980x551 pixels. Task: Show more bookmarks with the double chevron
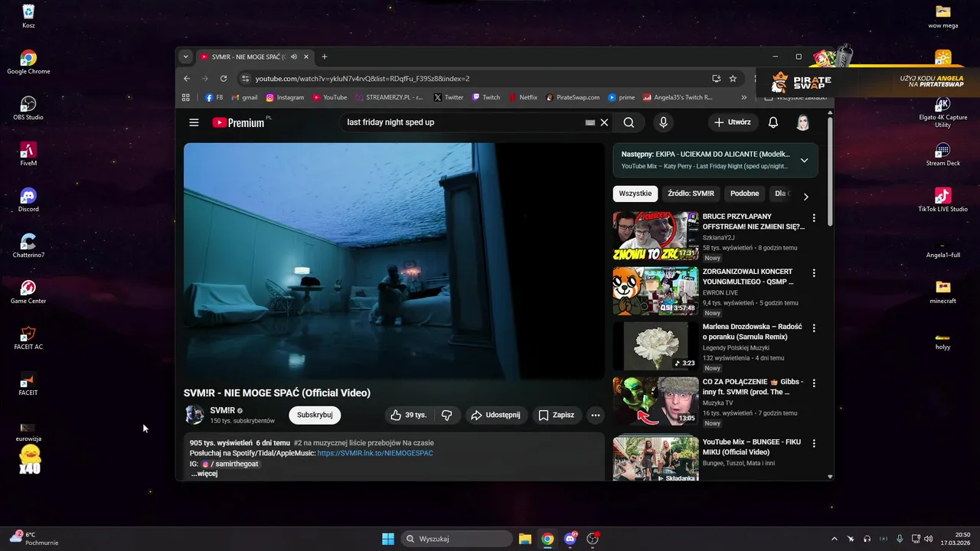click(x=743, y=97)
